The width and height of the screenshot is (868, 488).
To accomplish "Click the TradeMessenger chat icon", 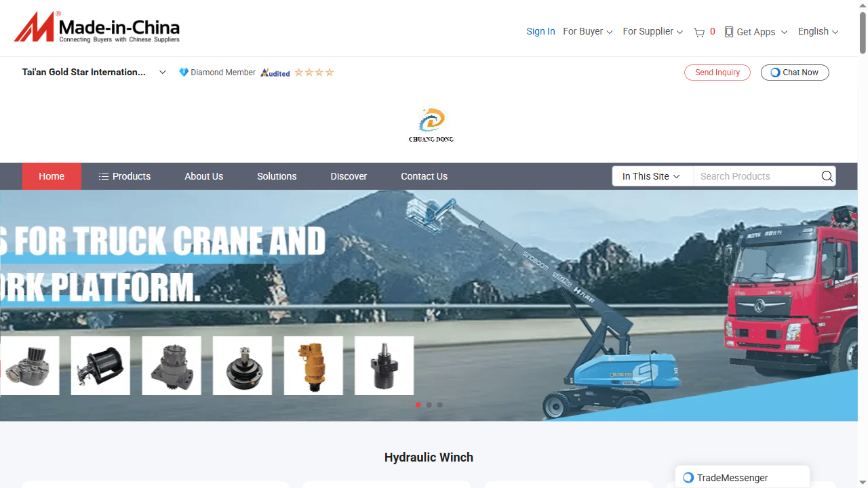I will (x=688, y=478).
